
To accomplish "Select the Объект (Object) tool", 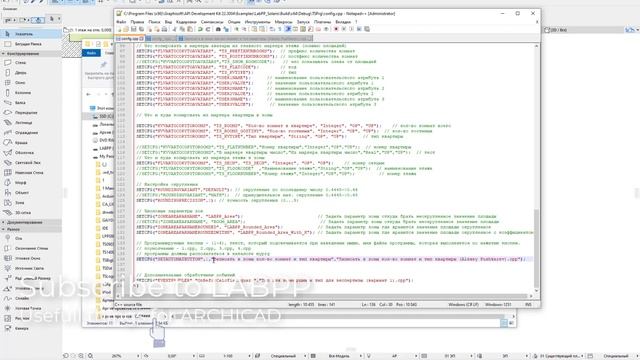I will point(31,193).
